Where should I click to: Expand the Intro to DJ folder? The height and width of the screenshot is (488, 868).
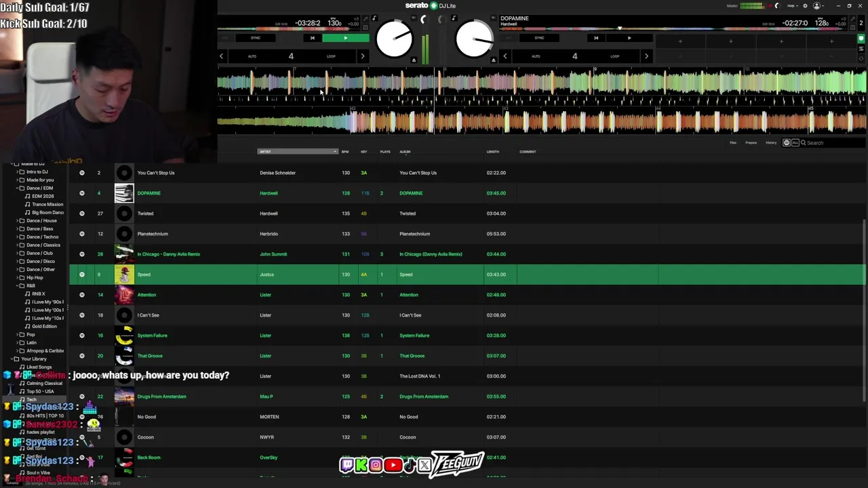(x=17, y=172)
